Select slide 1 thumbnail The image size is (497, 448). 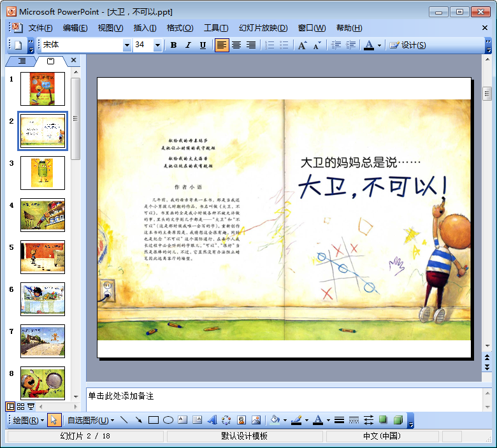point(43,89)
